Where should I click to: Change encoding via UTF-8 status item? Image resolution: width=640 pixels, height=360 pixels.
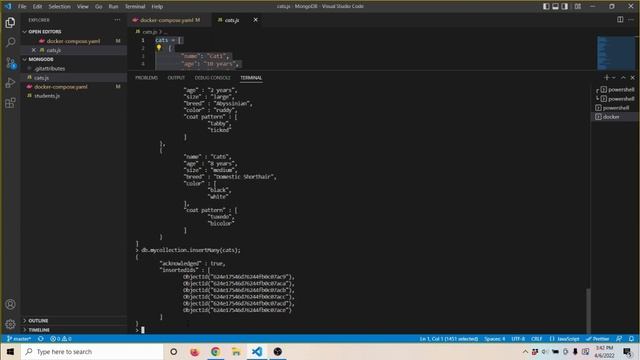click(518, 339)
